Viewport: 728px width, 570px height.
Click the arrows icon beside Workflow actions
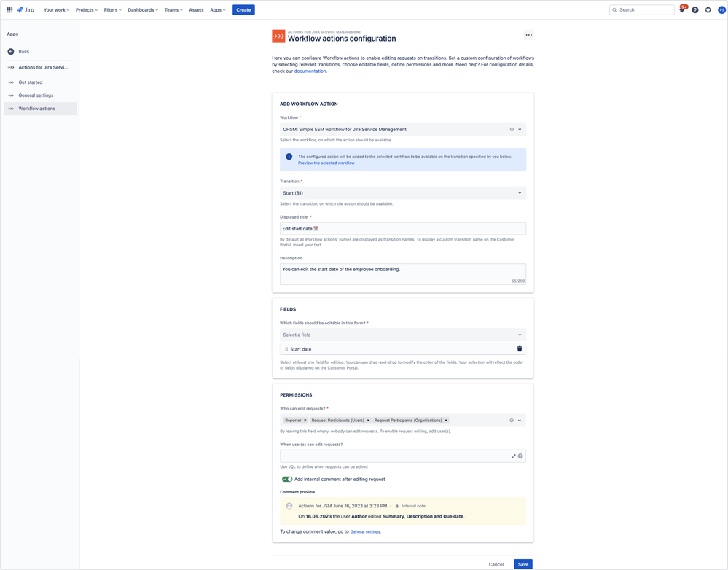(11, 109)
